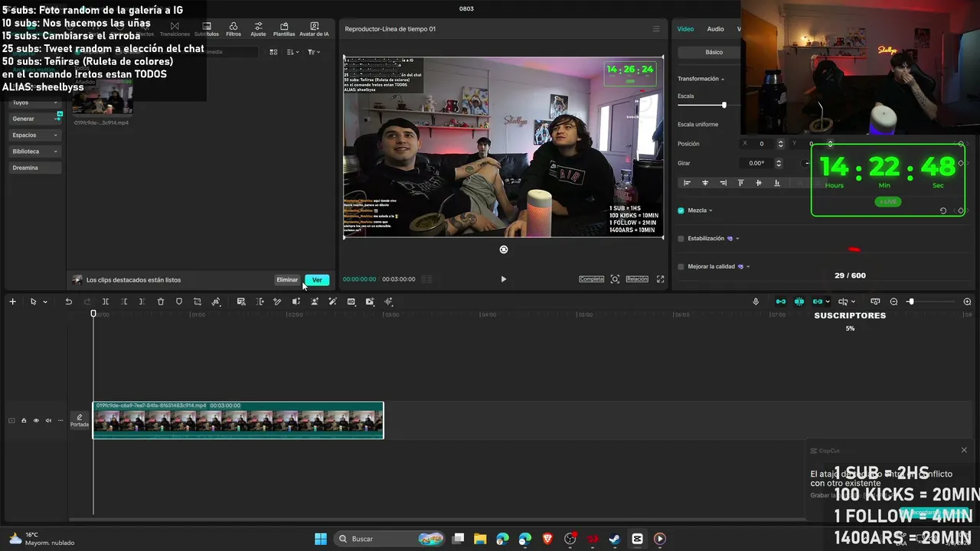Click the HD enhance toolbar icon

coord(351,302)
